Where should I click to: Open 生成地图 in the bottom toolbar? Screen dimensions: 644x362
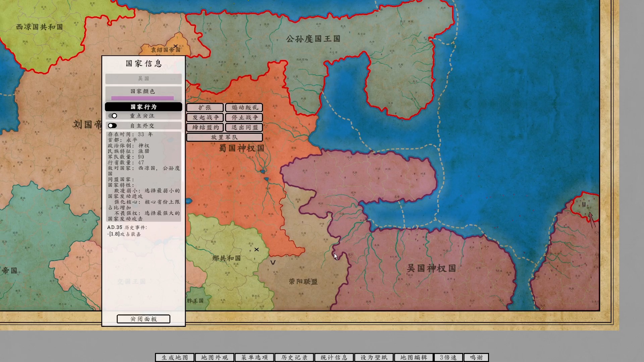coord(174,358)
